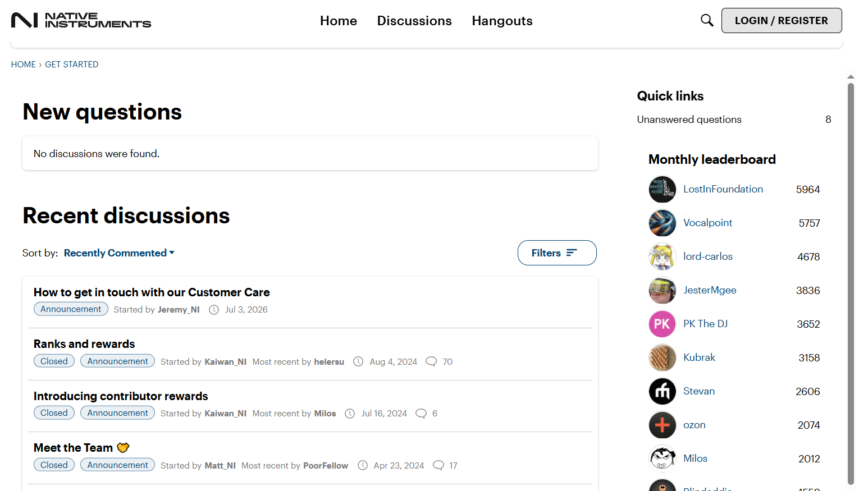Click Closed tag on Meet the Team

click(x=54, y=465)
